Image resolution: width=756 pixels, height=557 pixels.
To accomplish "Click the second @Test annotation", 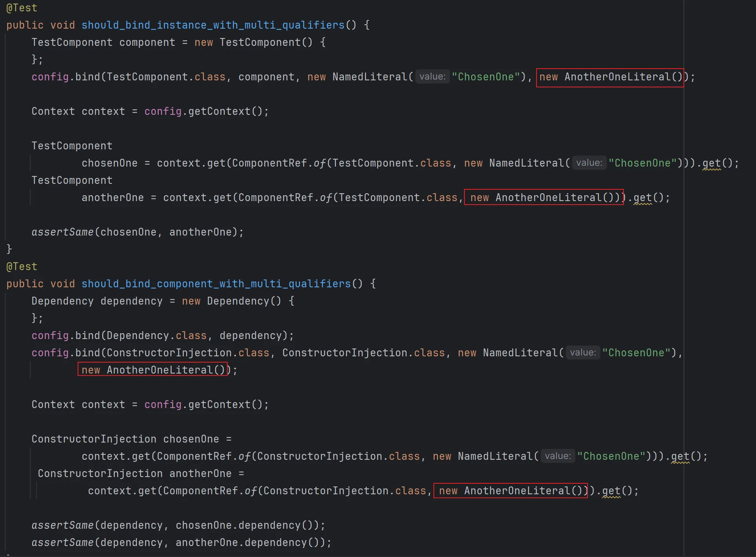I will [22, 267].
